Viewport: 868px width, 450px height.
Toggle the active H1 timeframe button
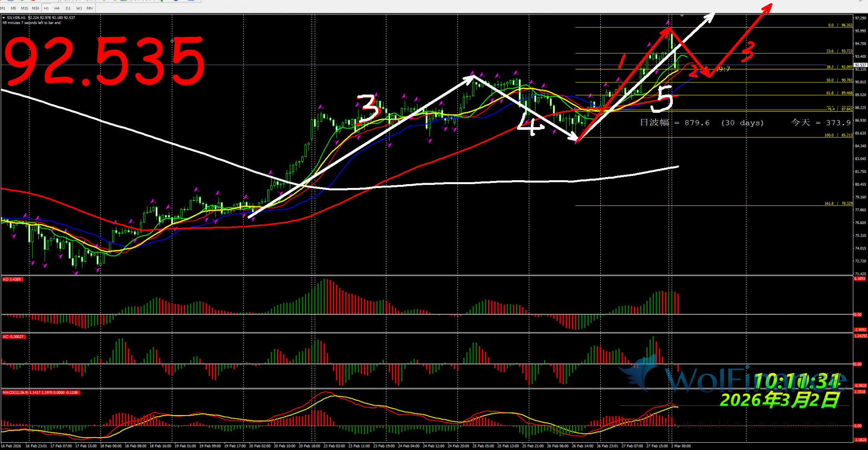point(46,8)
